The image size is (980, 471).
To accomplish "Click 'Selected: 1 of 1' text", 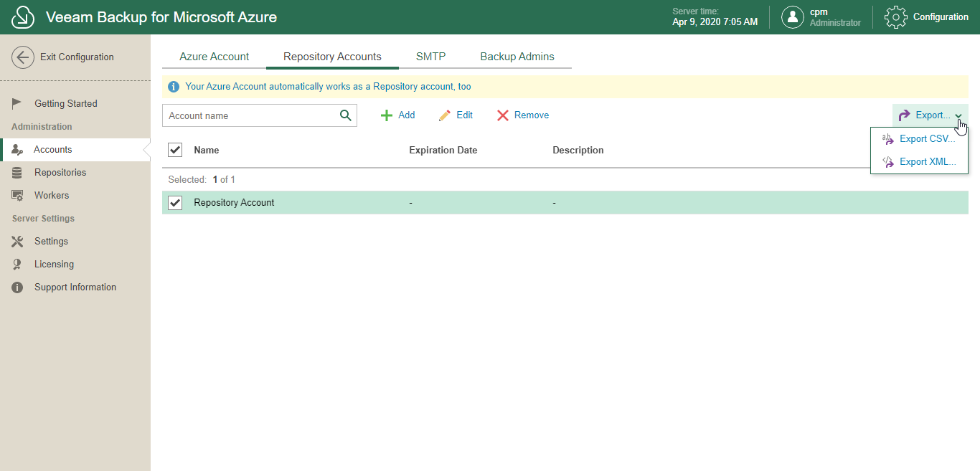I will click(202, 180).
